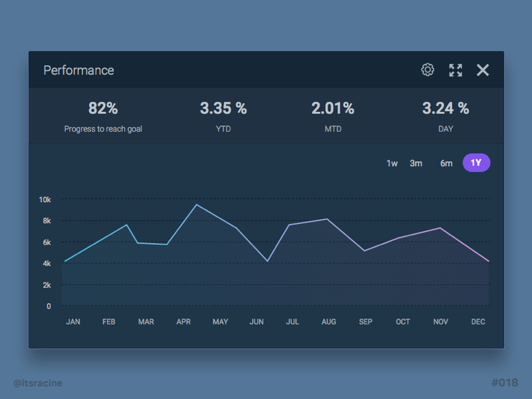Image resolution: width=532 pixels, height=399 pixels.
Task: Select the JAN label on x-axis
Action: (73, 322)
